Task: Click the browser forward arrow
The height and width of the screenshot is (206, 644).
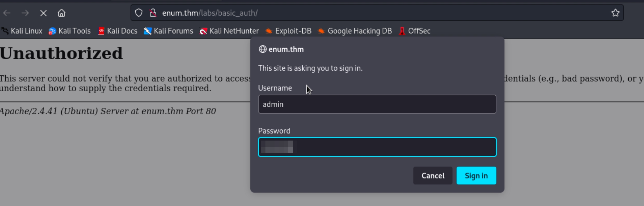Action: (x=25, y=13)
